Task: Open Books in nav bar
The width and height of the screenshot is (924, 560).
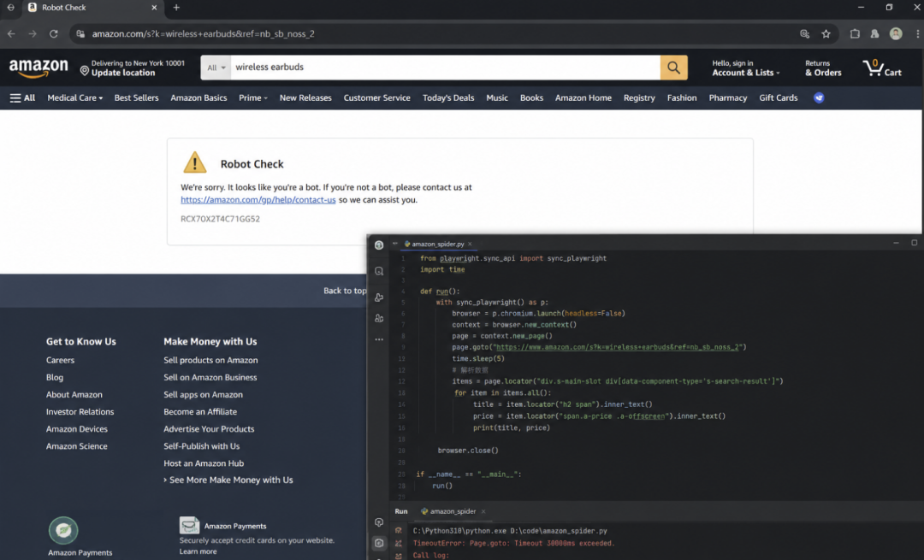Action: tap(531, 97)
